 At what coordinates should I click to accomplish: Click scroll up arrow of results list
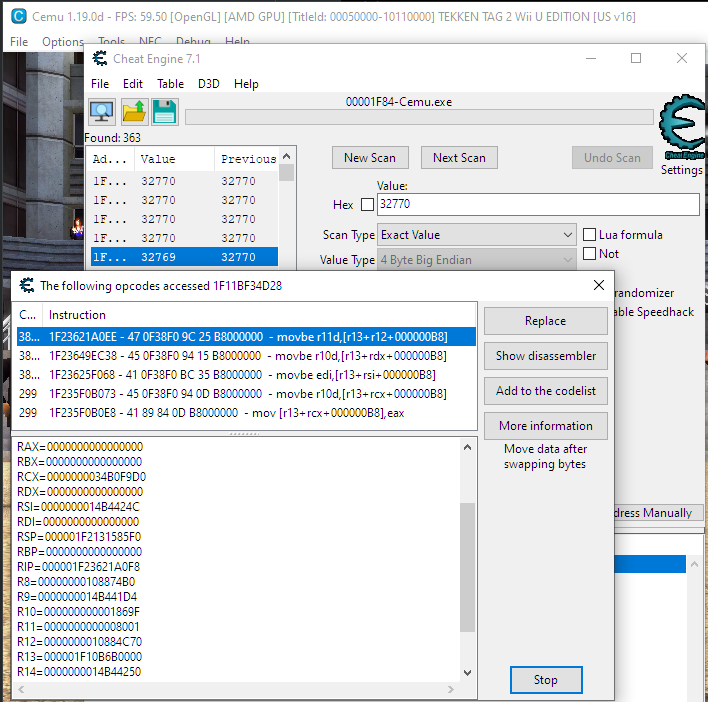(x=286, y=156)
